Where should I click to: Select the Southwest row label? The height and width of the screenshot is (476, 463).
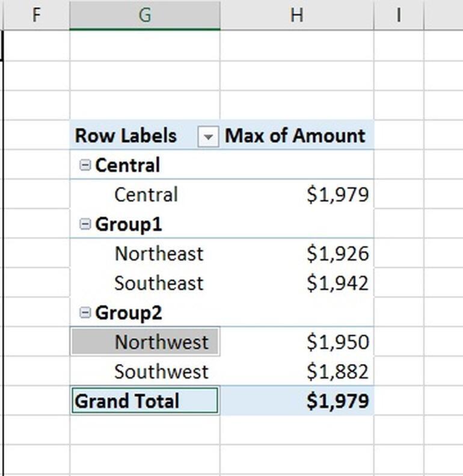(x=161, y=371)
